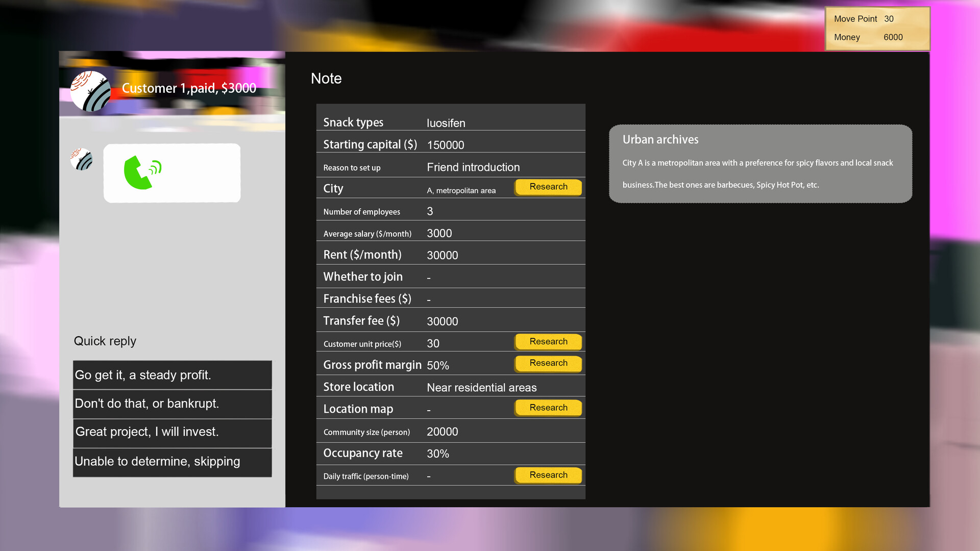Image resolution: width=980 pixels, height=551 pixels.
Task: Research the Daily traffic value
Action: (x=548, y=475)
